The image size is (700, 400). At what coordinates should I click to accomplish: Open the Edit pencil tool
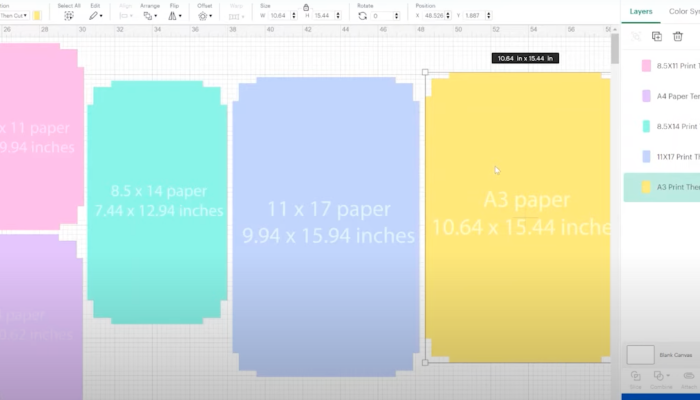click(93, 16)
